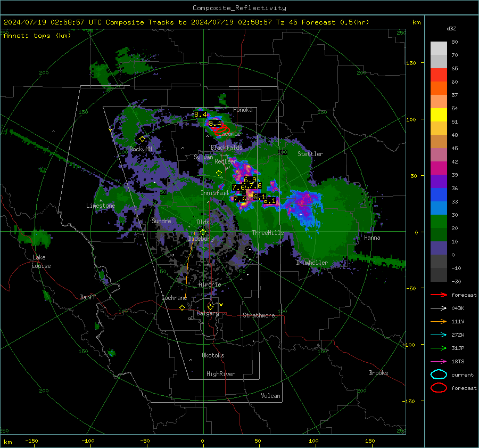Select the magenta 18TS arrow legend icon
The height and width of the screenshot is (448, 479).
pos(439,362)
